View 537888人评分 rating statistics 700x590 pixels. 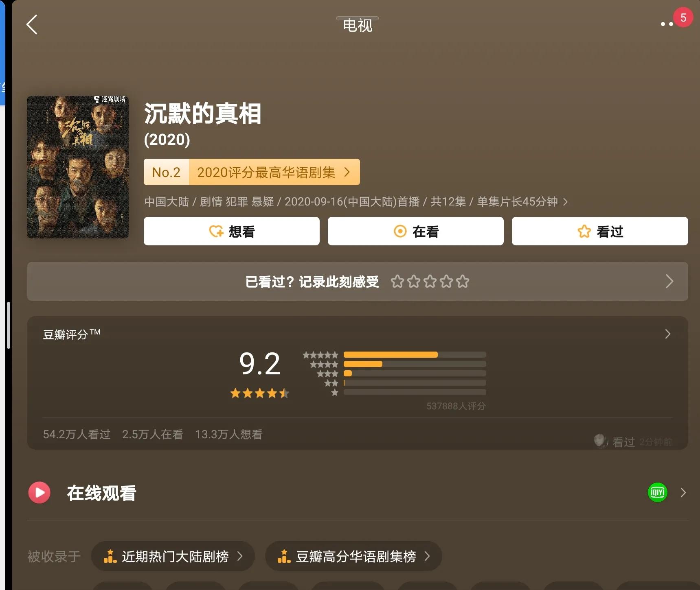click(x=456, y=406)
